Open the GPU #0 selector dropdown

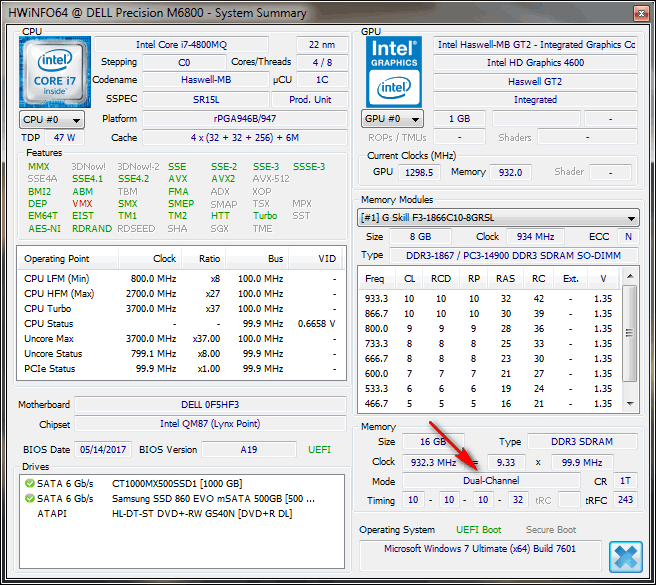coord(392,119)
